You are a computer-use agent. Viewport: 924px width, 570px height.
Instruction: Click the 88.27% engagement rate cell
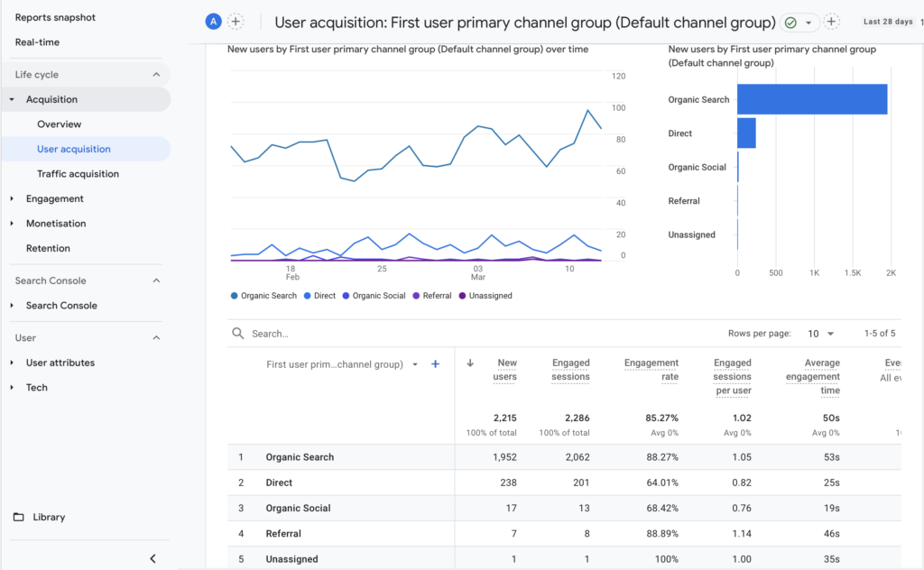coord(661,457)
